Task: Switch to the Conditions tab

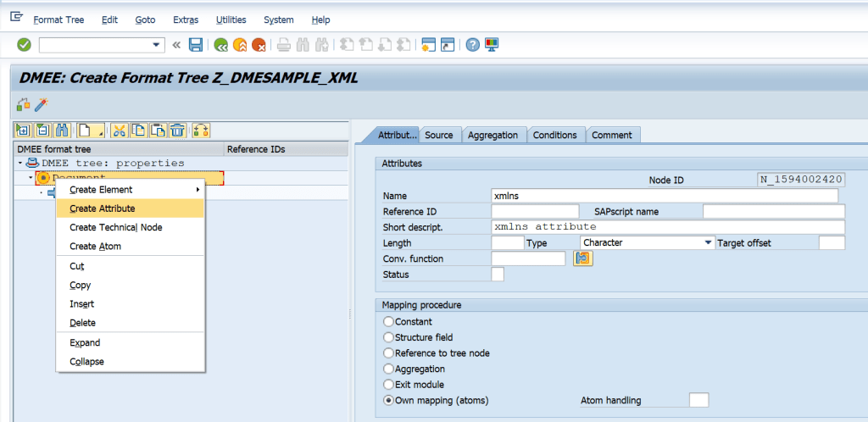Action: tap(554, 135)
